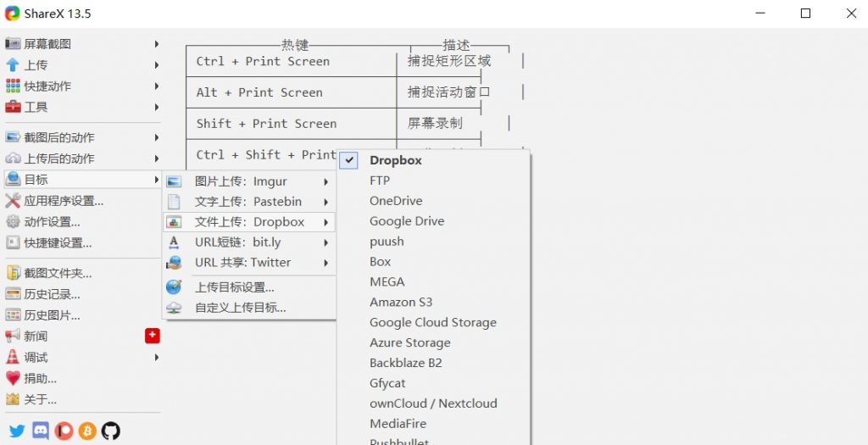Expand the 截图后的动作 submenu arrow

pyautogui.click(x=157, y=137)
